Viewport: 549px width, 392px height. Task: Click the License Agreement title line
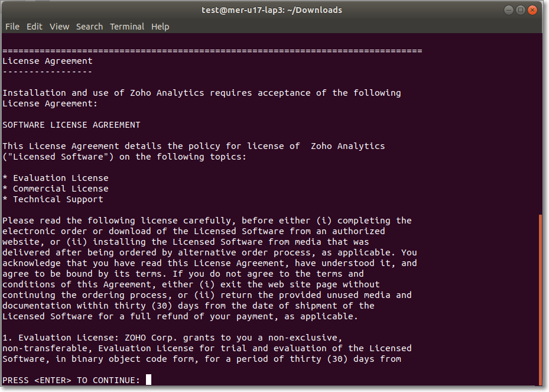tap(47, 61)
